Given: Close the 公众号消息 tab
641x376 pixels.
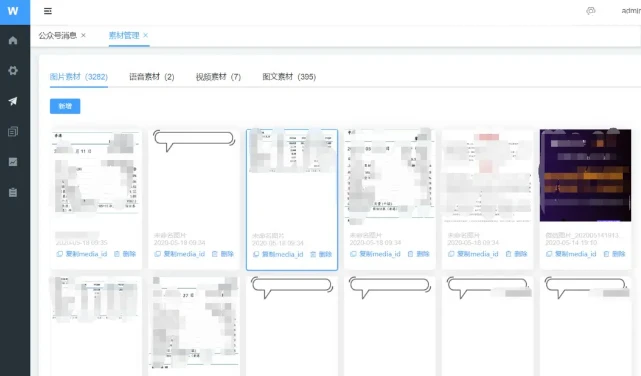Looking at the screenshot, I should tap(83, 36).
